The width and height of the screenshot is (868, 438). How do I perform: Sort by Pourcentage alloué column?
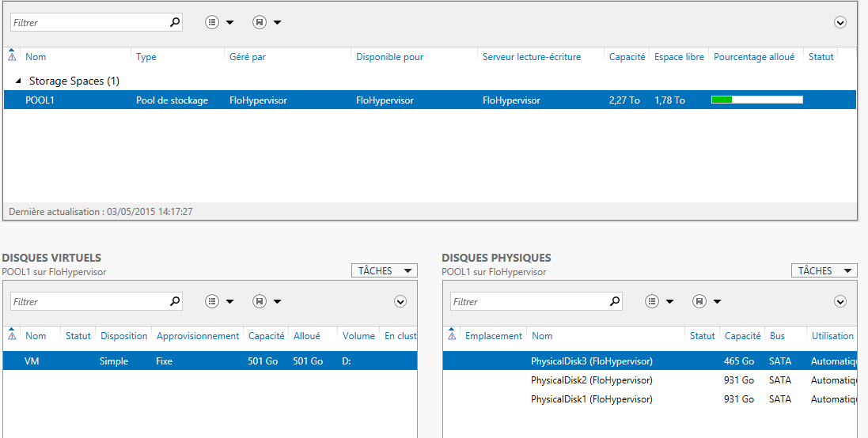754,57
